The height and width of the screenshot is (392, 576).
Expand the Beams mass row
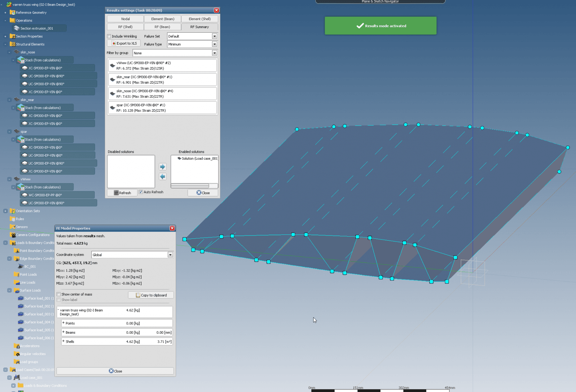[x=63, y=332]
